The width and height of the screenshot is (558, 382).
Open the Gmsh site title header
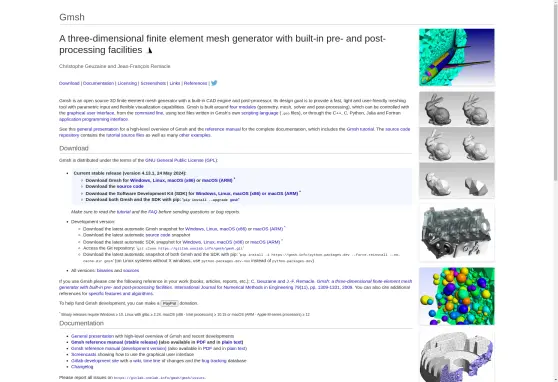click(72, 17)
